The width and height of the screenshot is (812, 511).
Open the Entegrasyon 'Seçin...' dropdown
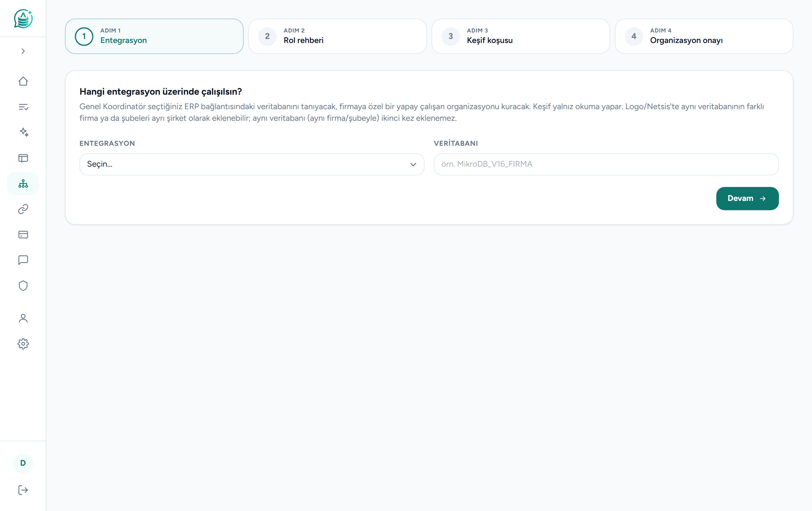point(251,164)
